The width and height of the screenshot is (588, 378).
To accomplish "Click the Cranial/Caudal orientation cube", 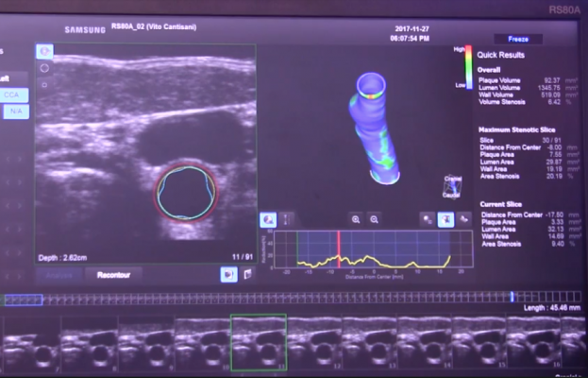I will [x=450, y=184].
